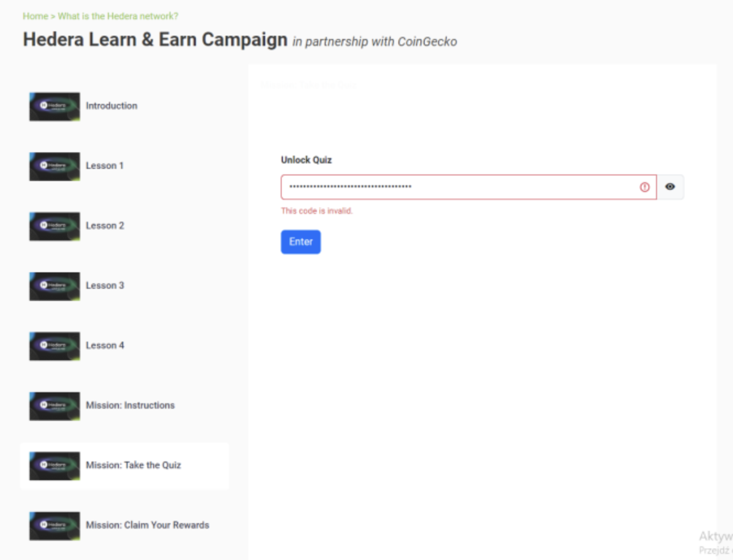733x560 pixels.
Task: Open the Introduction thumbnail image
Action: click(54, 106)
